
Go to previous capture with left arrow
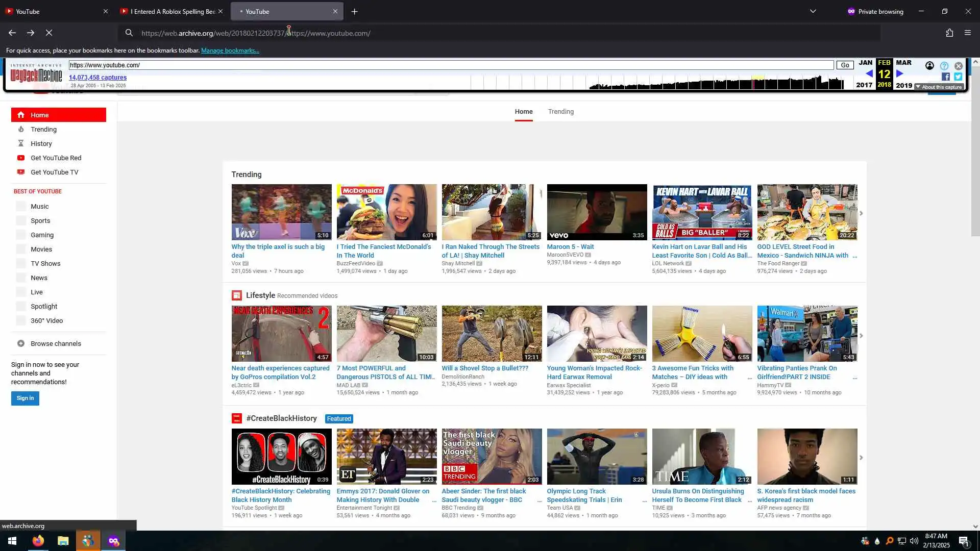pos(869,73)
